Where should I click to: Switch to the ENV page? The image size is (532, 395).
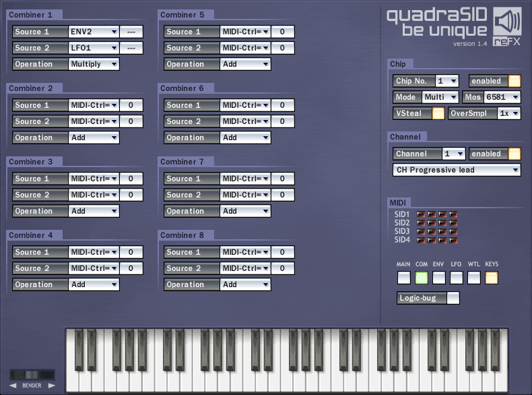[438, 278]
